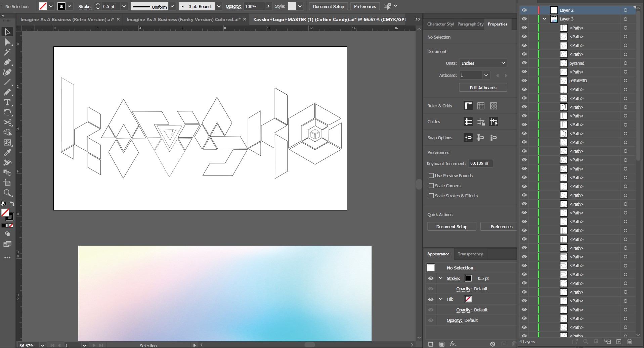The width and height of the screenshot is (644, 348).
Task: Collapse the Layer 3 expander
Action: [x=545, y=19]
